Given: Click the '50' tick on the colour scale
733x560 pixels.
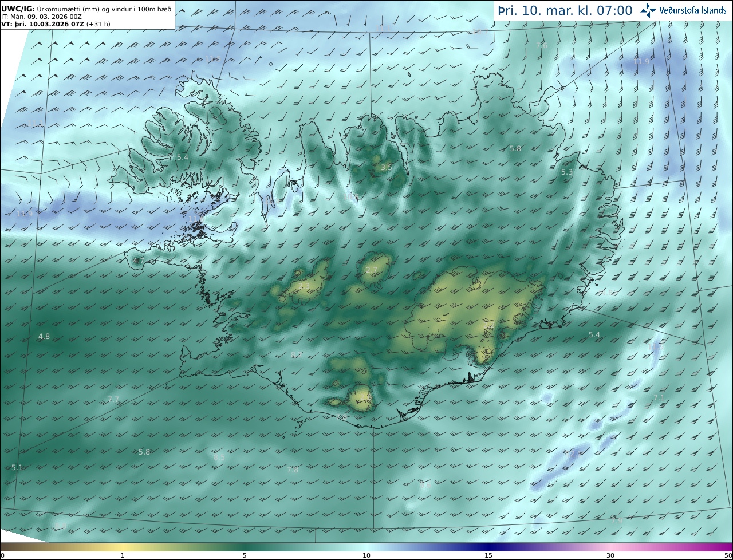Looking at the screenshot, I should click(x=728, y=555).
